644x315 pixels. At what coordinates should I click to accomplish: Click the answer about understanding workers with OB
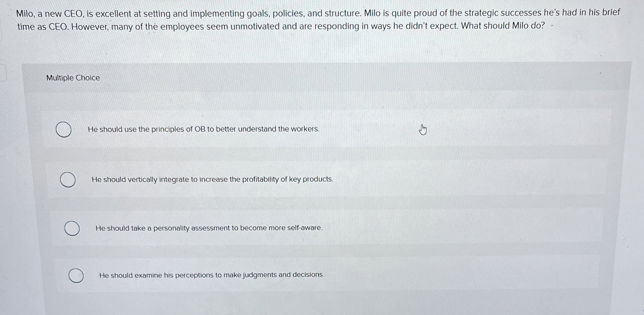(203, 129)
